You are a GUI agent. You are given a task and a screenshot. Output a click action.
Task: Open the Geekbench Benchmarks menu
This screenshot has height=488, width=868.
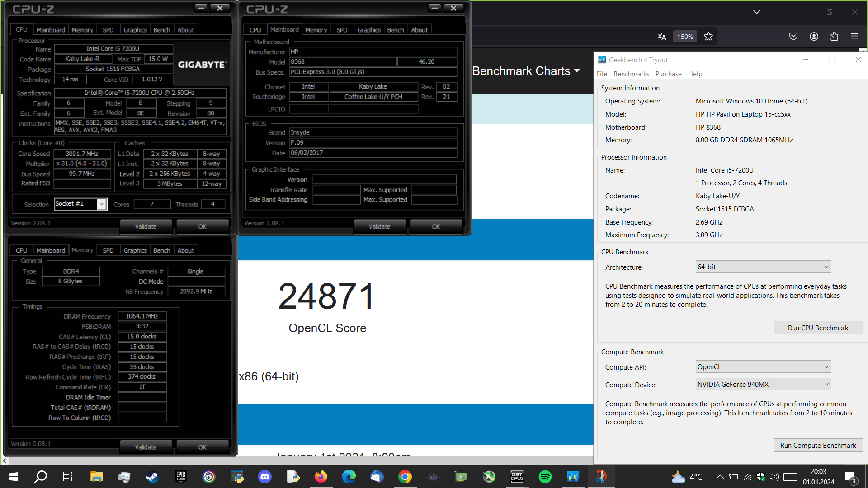pos(631,74)
